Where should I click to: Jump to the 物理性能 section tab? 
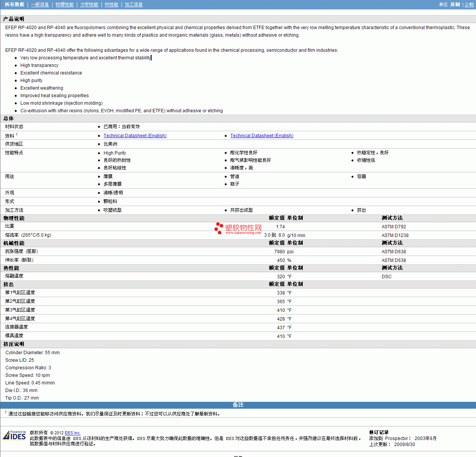pyautogui.click(x=64, y=5)
